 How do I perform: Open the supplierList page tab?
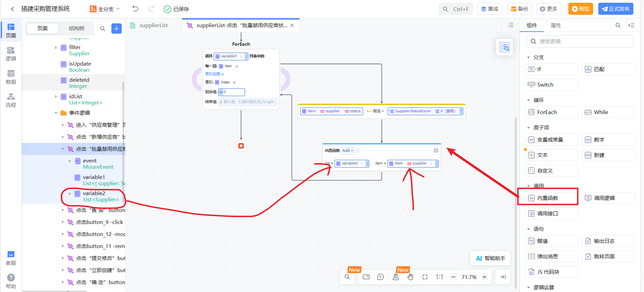(x=154, y=25)
